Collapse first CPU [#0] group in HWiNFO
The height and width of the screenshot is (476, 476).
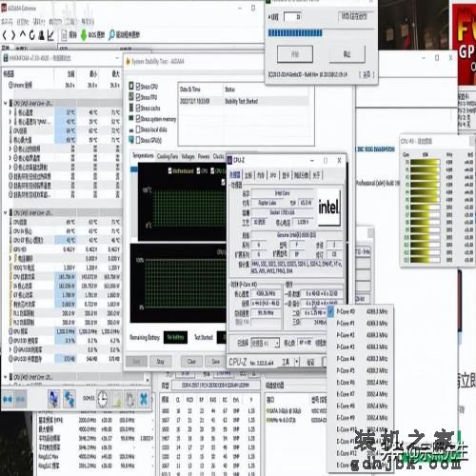[6, 103]
